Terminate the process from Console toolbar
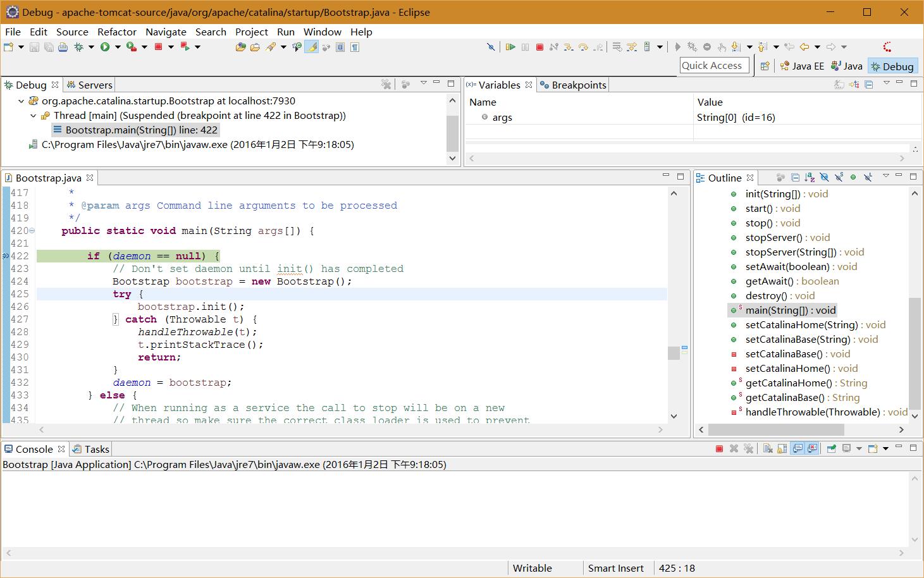924x578 pixels. [719, 449]
